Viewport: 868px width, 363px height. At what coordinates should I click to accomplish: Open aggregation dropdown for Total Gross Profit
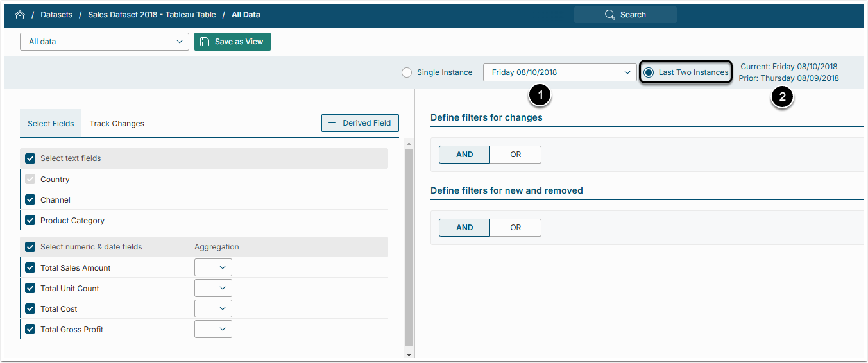click(213, 330)
